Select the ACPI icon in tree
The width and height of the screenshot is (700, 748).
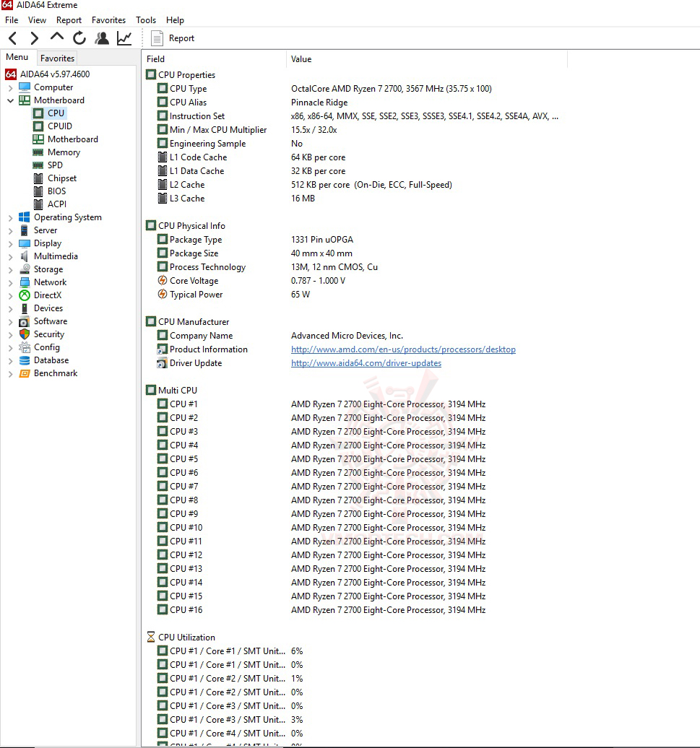(38, 204)
